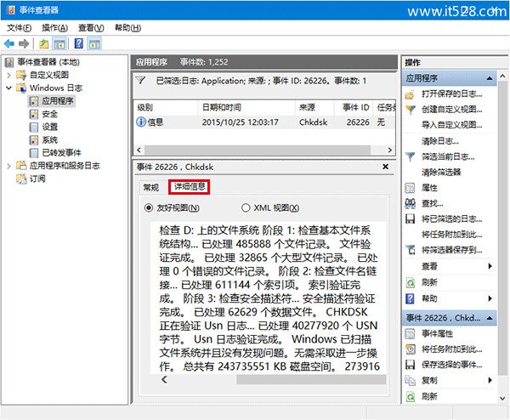Switch to the 详细信息 tab
Viewport: 510px width, 420px height.
[x=190, y=186]
